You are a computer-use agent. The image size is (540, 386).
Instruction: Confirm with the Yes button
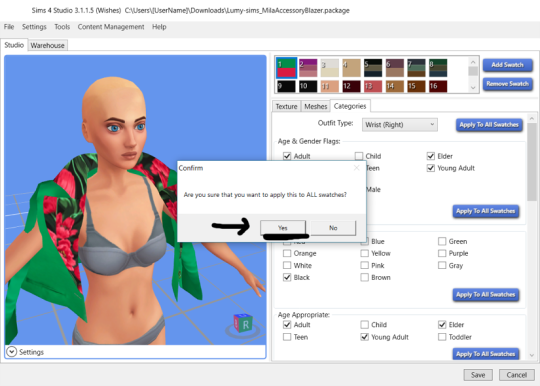click(x=283, y=228)
